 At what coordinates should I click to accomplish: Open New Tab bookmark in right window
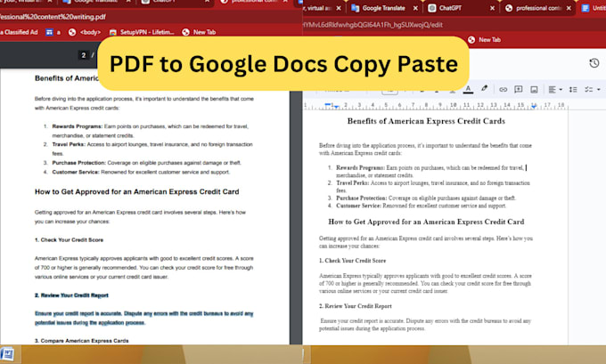pos(484,40)
